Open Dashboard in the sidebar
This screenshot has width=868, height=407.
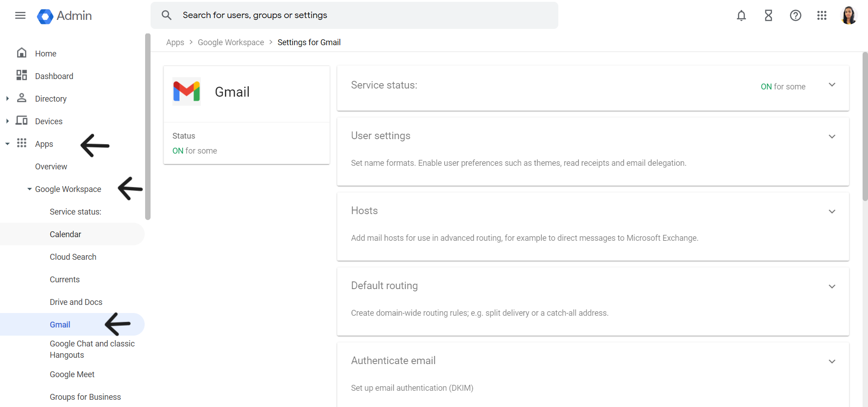click(x=54, y=76)
